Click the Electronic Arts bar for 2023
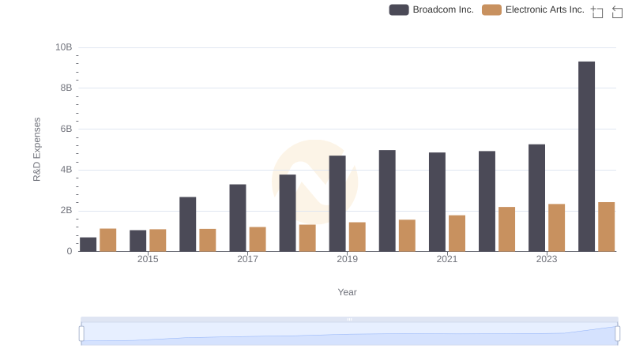Viewport: 632px width, 364px height. (x=557, y=228)
